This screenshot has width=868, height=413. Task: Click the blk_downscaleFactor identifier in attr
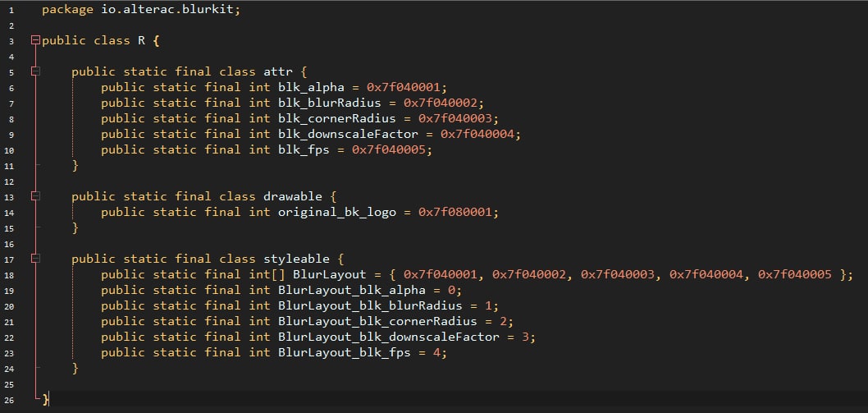point(348,134)
